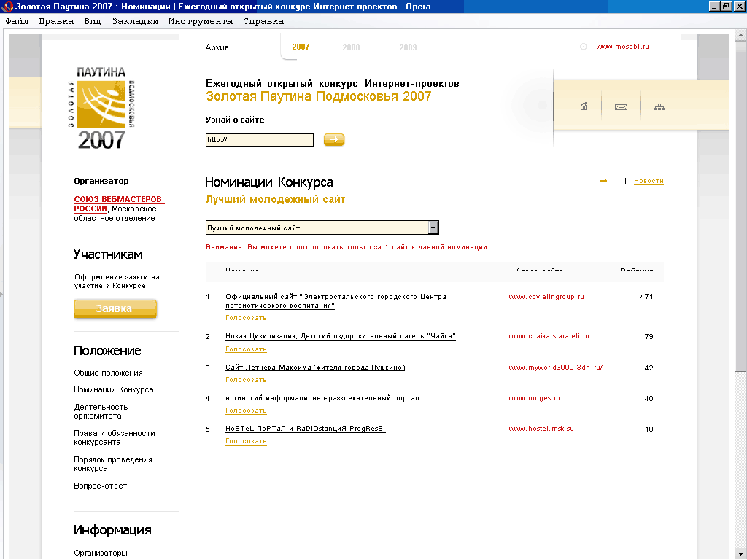Click the orange arrow icon left of Новости
Viewport: 747px width, 560px height.
(603, 181)
